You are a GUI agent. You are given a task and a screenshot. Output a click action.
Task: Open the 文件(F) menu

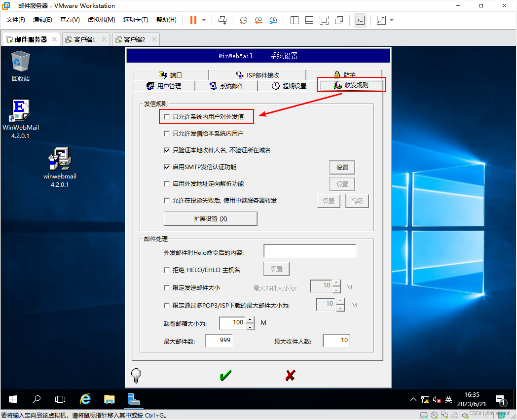click(x=15, y=20)
